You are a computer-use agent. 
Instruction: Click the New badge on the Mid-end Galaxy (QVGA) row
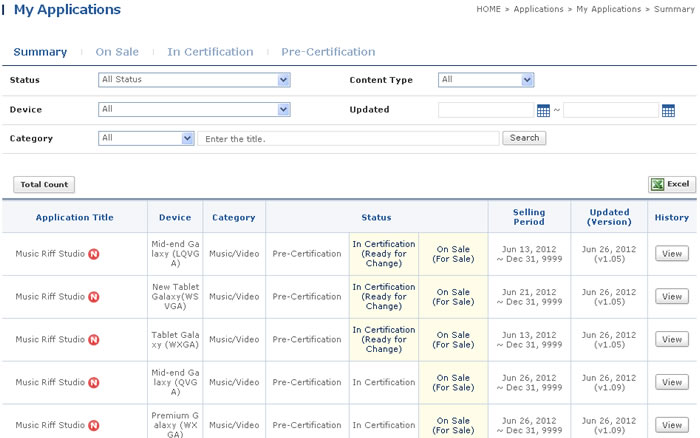[94, 383]
